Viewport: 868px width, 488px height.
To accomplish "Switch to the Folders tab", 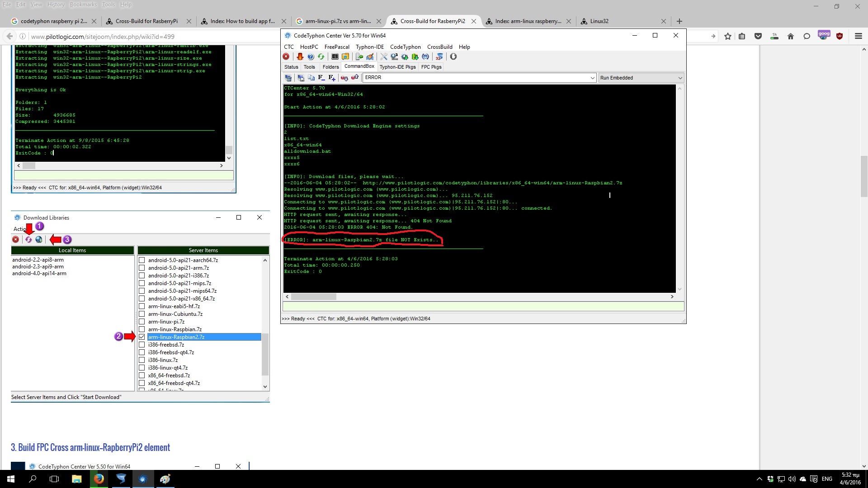I will [330, 67].
